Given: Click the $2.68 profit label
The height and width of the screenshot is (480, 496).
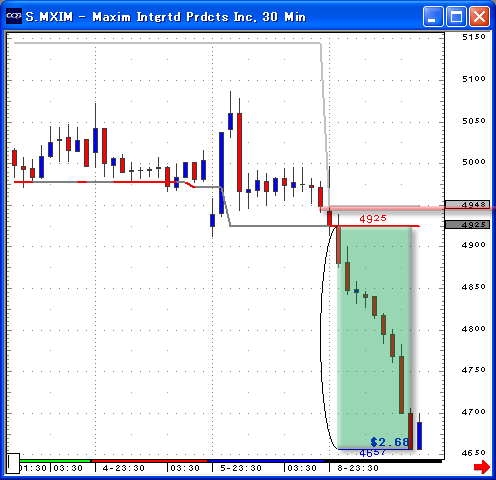Looking at the screenshot, I should 389,442.
